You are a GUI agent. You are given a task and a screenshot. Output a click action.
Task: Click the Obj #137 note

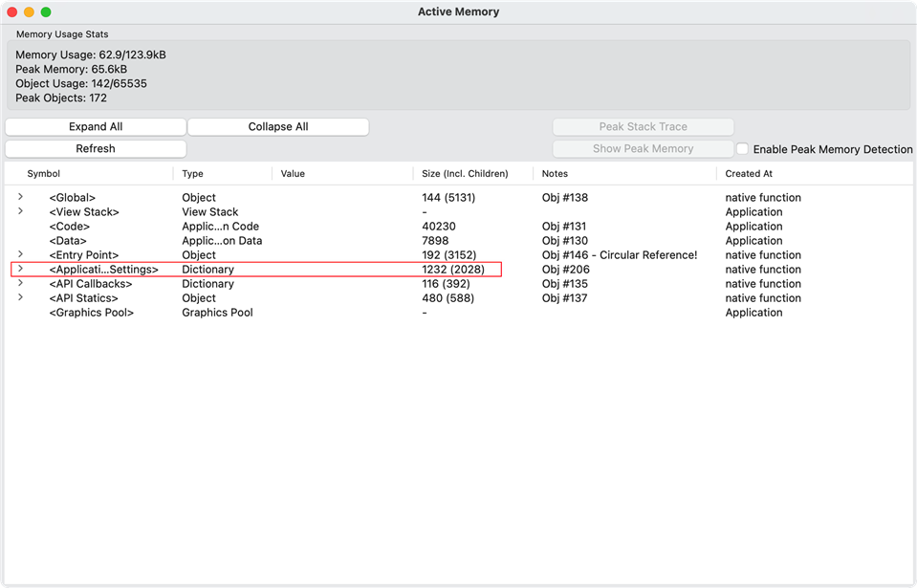[x=564, y=298]
